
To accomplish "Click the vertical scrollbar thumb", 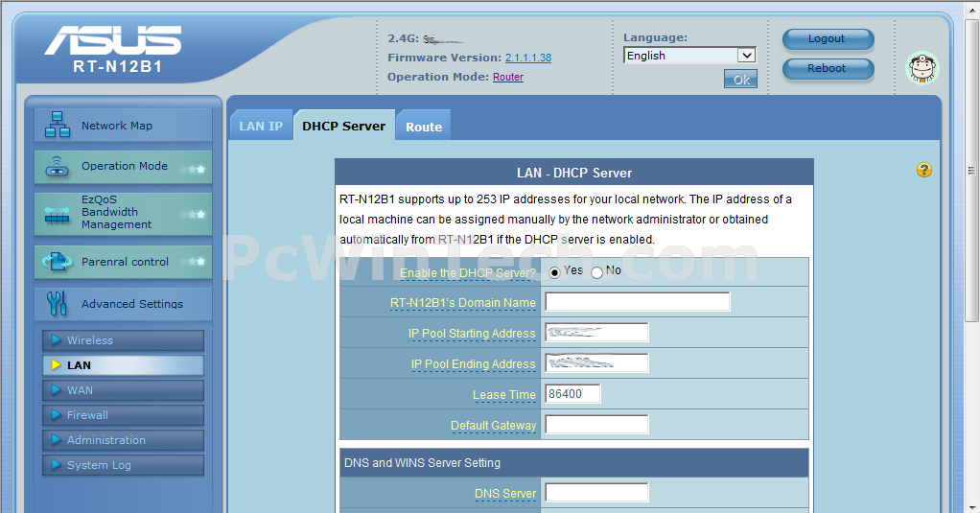I will click(x=971, y=170).
